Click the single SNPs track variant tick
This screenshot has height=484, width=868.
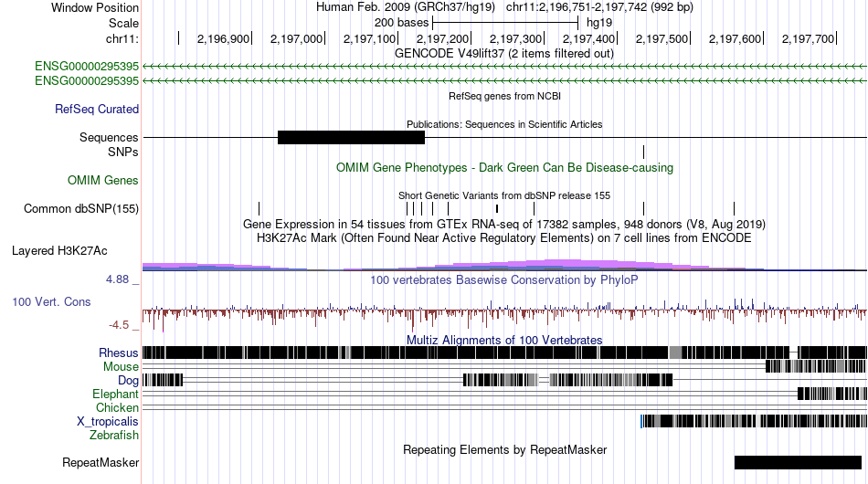click(644, 152)
